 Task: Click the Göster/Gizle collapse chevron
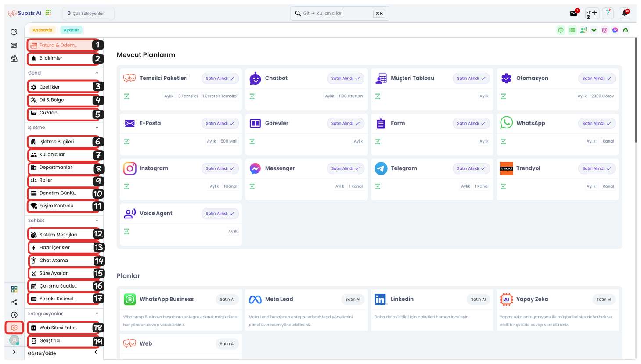96,352
